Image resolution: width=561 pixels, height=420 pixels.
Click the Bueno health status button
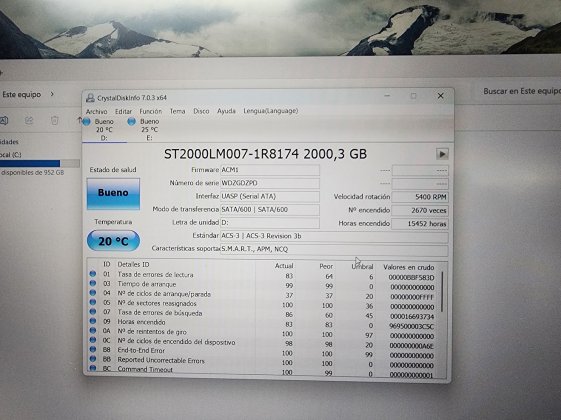pyautogui.click(x=113, y=194)
